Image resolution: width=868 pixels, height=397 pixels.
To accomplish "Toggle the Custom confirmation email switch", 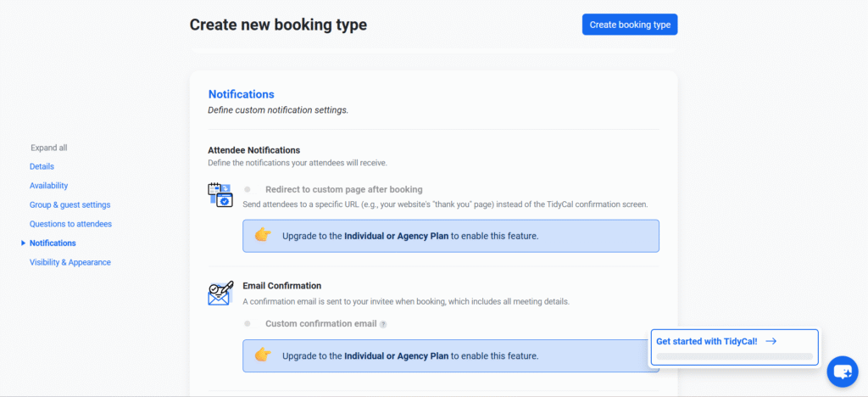I will pos(248,323).
